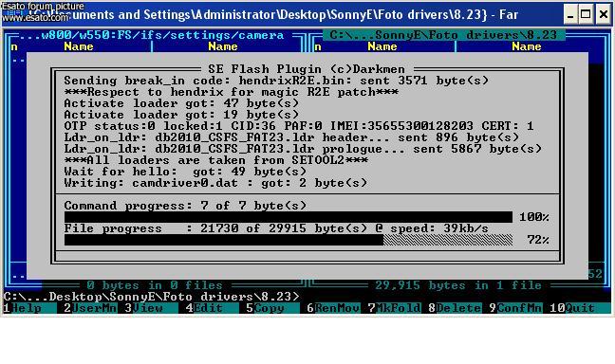Click the 72% percentage value
The image size is (615, 364).
538,240
